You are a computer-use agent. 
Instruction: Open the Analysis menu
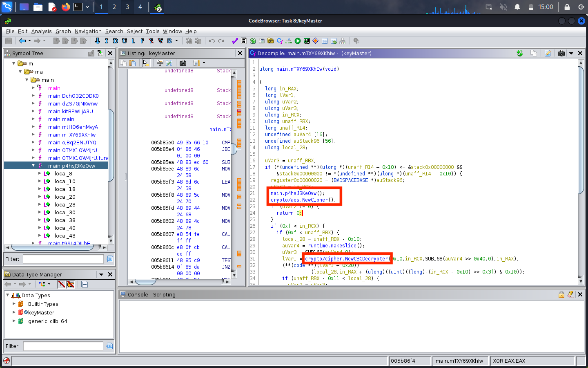click(x=41, y=31)
